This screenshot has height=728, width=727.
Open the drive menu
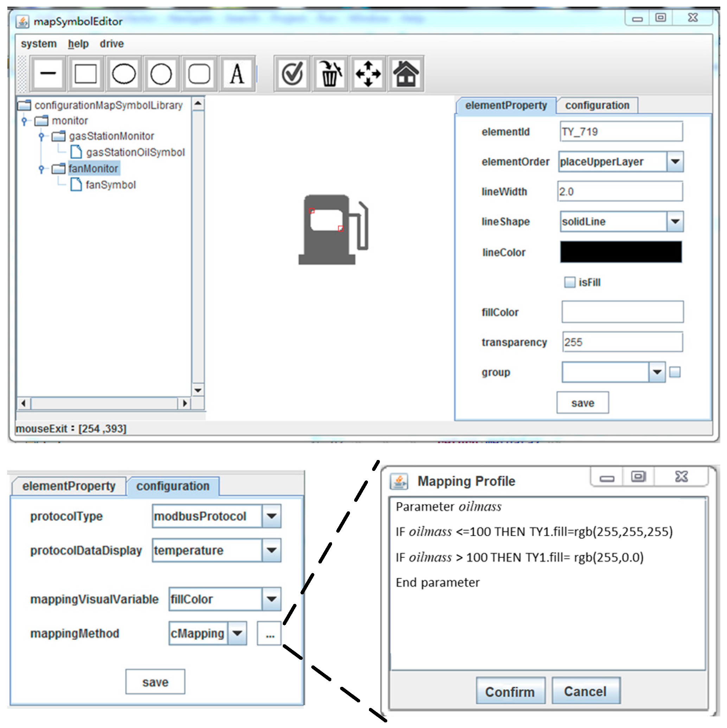click(x=111, y=44)
